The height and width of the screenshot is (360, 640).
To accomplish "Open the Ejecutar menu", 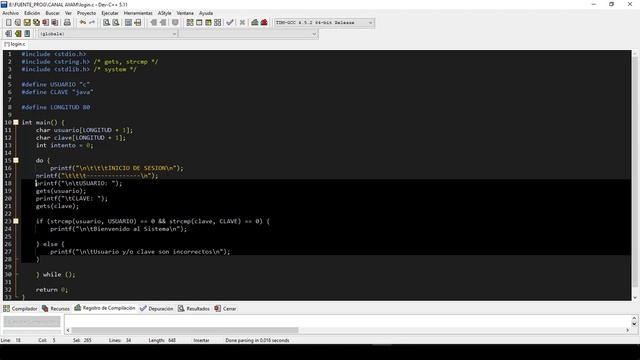I will (x=110, y=13).
